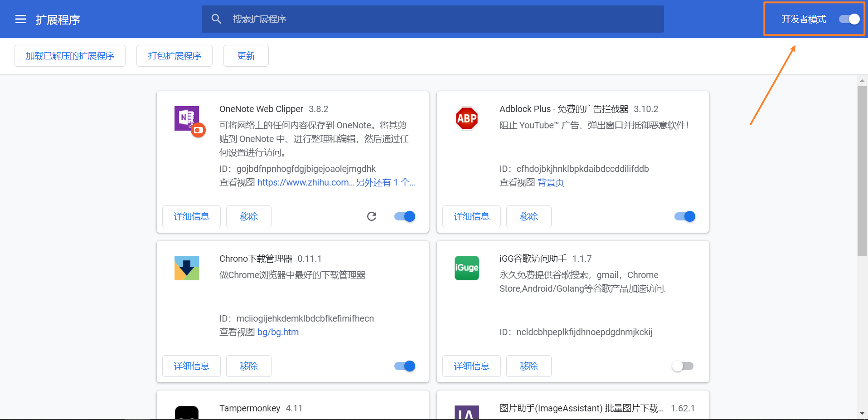
Task: Enable the iGG谷歌访问助手 extension
Action: 683,366
